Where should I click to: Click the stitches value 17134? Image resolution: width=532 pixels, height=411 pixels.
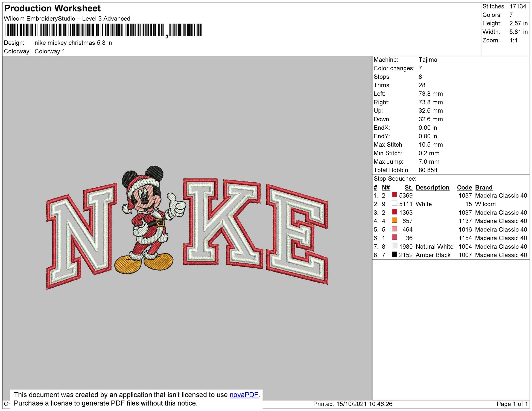coord(518,6)
